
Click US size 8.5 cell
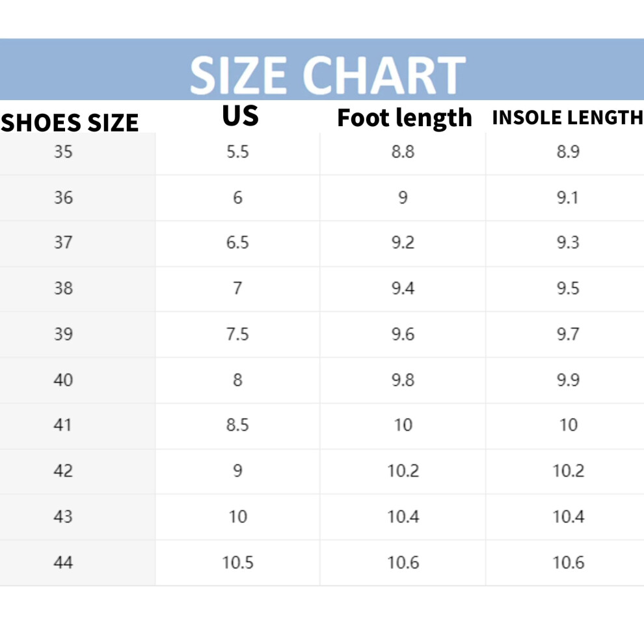pyautogui.click(x=238, y=425)
